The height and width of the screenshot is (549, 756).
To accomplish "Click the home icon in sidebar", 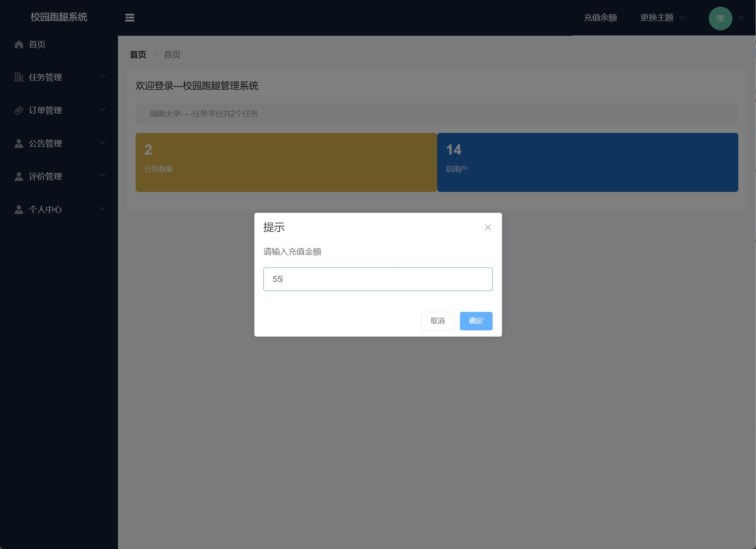I will 19,44.
